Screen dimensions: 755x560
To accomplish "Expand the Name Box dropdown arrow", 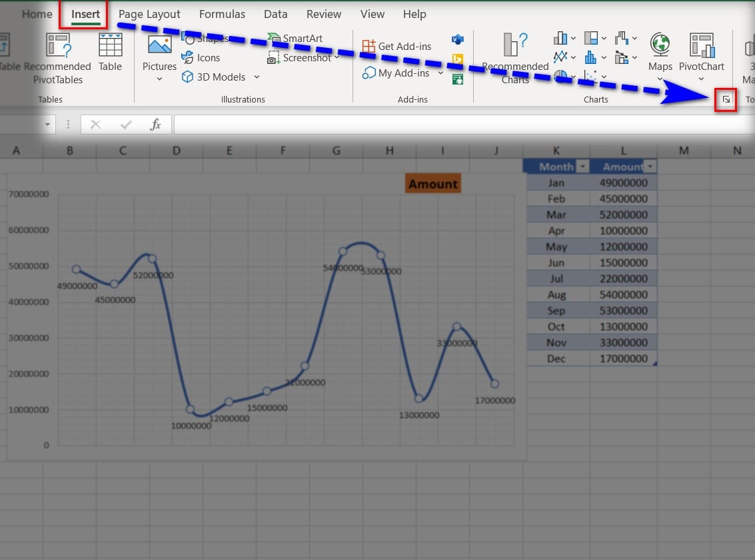I will [x=48, y=125].
